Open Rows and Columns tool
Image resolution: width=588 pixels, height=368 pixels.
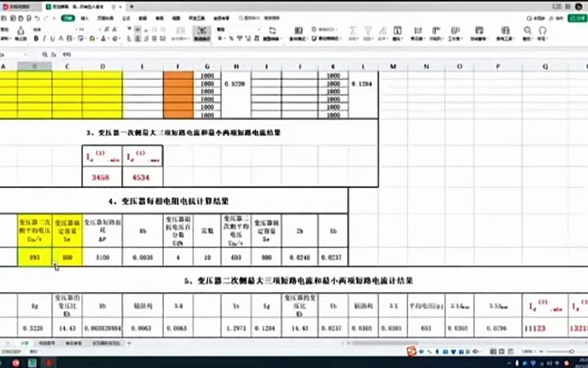(x=436, y=33)
